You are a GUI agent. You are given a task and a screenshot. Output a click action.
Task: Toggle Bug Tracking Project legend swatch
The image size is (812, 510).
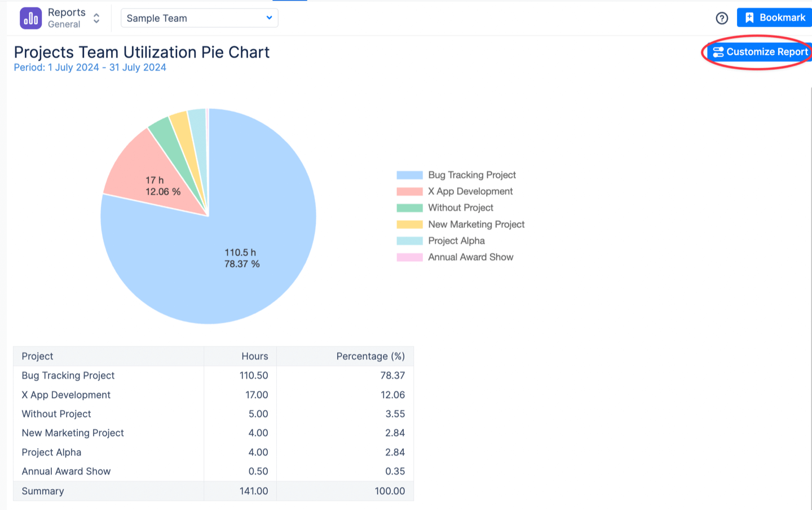point(409,175)
